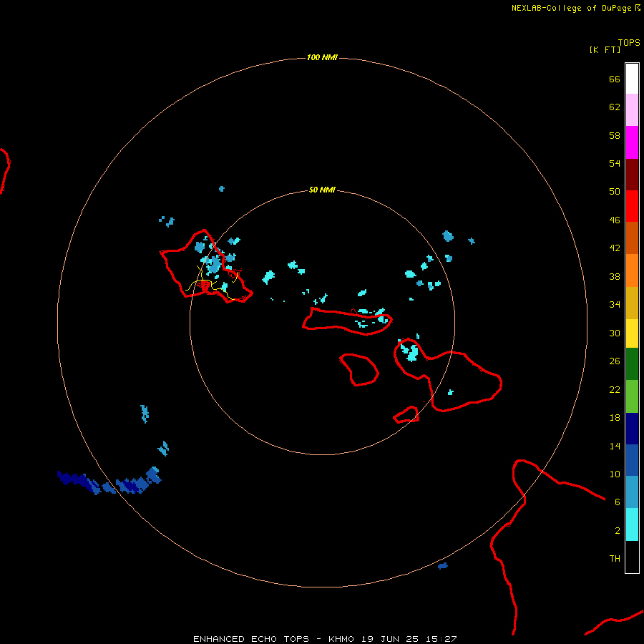Click the NEXLAB-College of DuPage credit
The width and height of the screenshot is (644, 644).
[571, 8]
